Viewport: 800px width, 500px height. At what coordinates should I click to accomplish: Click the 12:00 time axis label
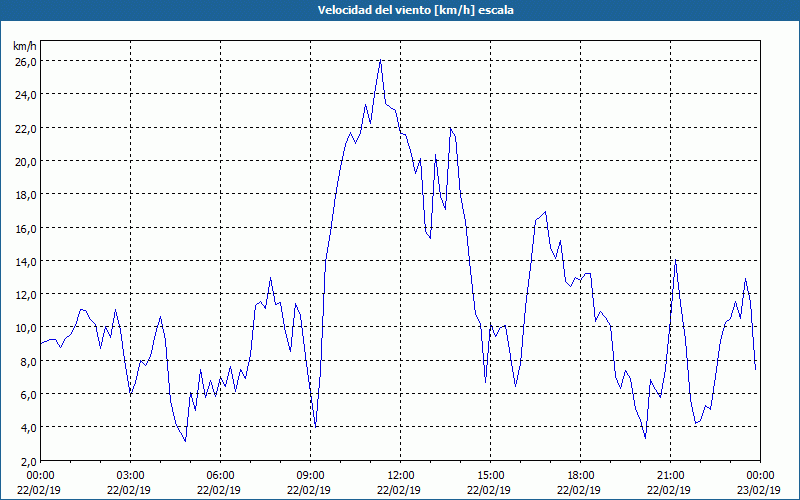coord(401,476)
